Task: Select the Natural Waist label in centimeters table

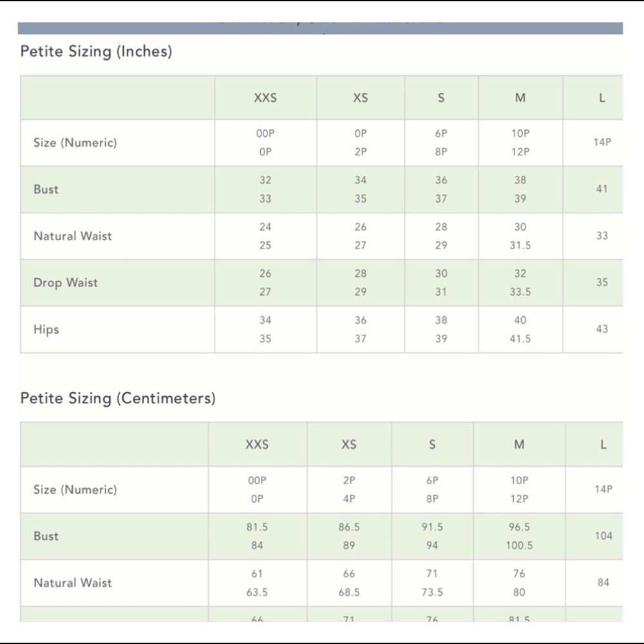Action: tap(73, 583)
